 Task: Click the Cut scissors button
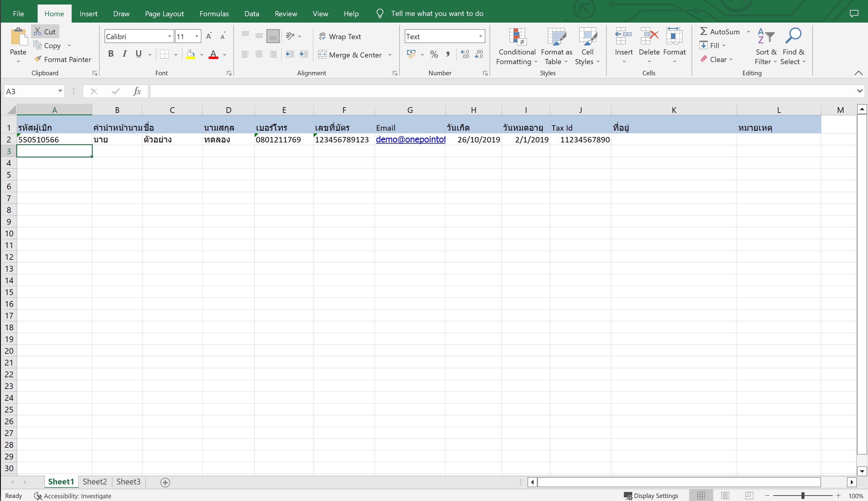tap(45, 32)
